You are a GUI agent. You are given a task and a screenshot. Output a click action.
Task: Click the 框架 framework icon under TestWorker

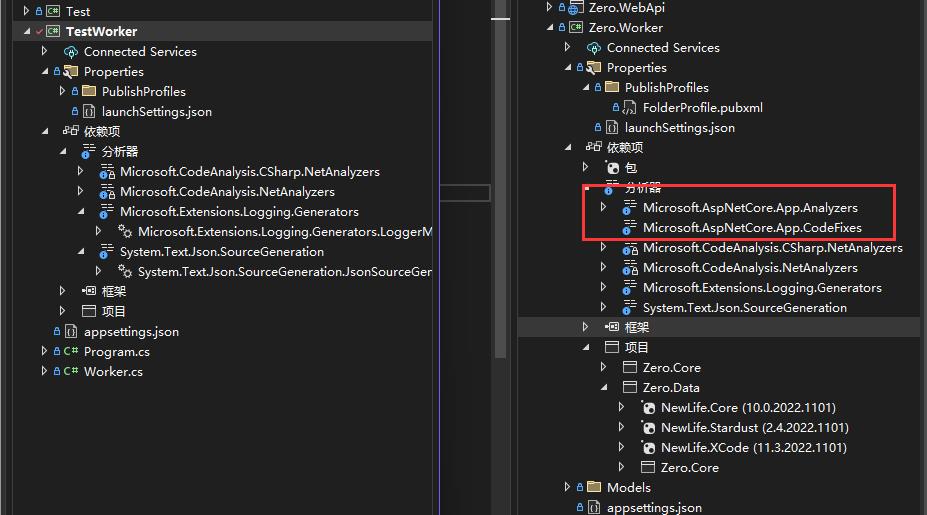[x=89, y=291]
